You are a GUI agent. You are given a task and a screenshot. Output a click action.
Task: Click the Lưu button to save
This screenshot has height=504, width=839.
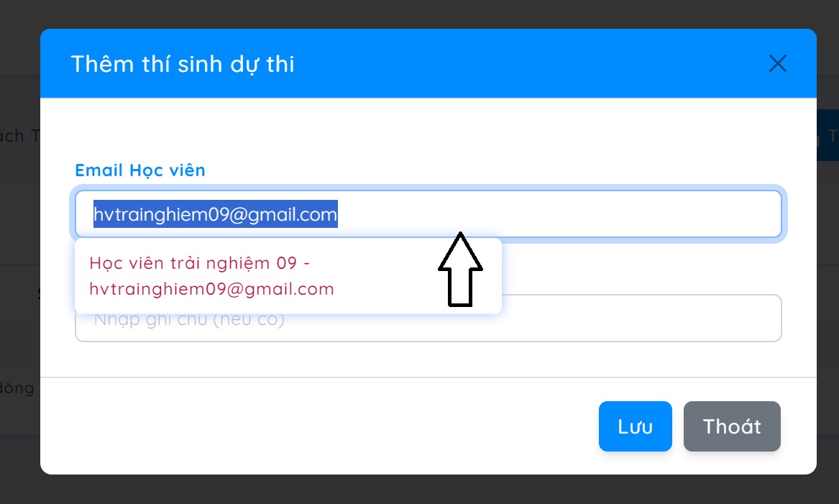click(635, 426)
